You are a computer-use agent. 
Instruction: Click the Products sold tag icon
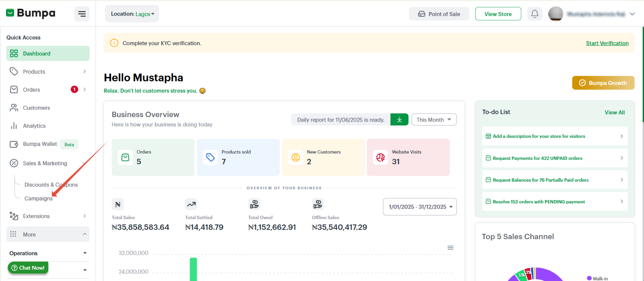pos(210,157)
